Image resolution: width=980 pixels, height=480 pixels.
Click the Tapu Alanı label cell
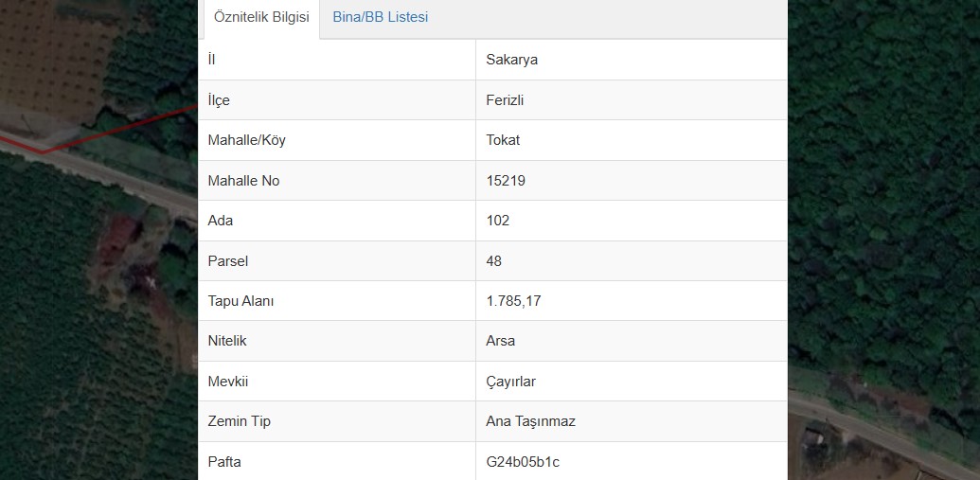pyautogui.click(x=337, y=301)
